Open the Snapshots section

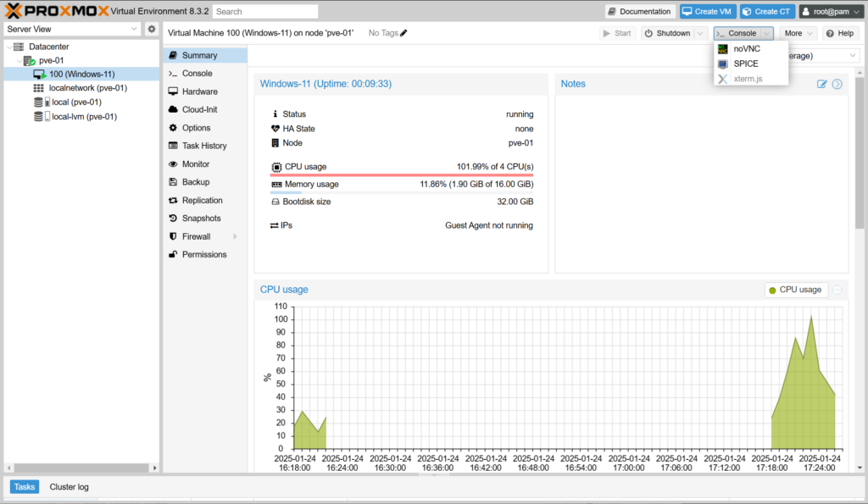tap(201, 219)
